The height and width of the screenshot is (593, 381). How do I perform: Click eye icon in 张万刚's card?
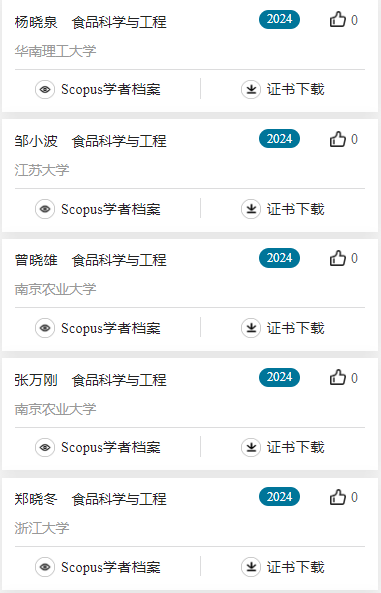tap(45, 447)
